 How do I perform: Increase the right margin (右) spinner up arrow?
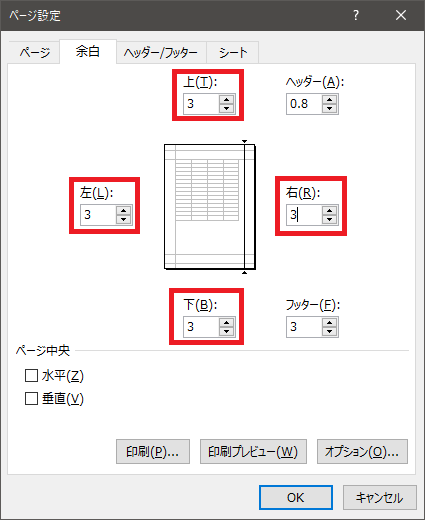[330, 211]
